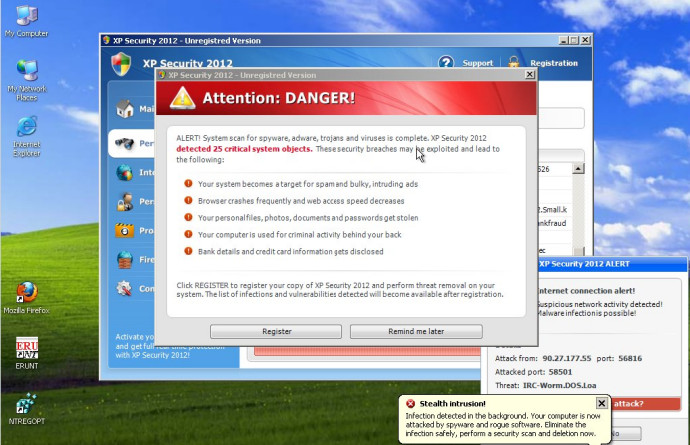
Task: Click the house icon in sidebar
Action: coord(125,108)
